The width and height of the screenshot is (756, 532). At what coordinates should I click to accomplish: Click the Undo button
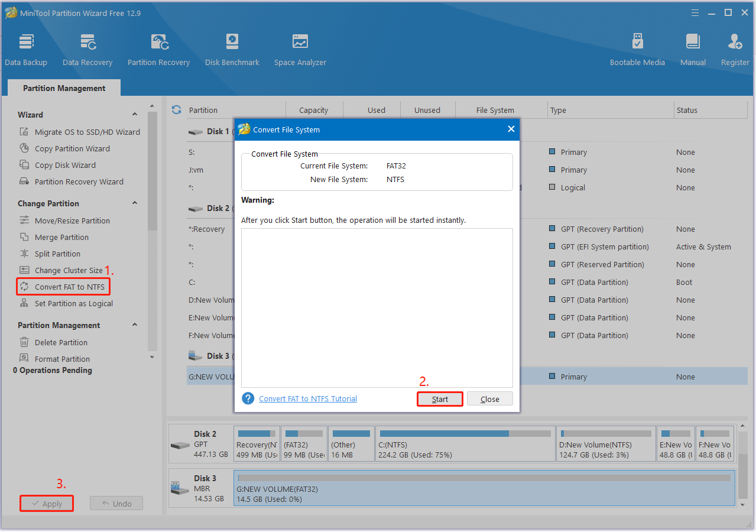[x=116, y=504]
